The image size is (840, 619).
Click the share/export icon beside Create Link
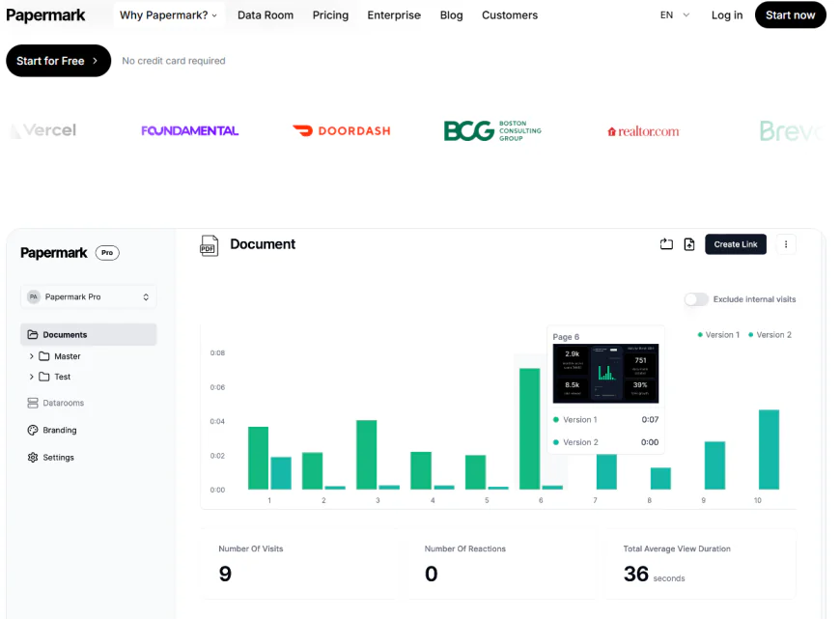coord(666,244)
